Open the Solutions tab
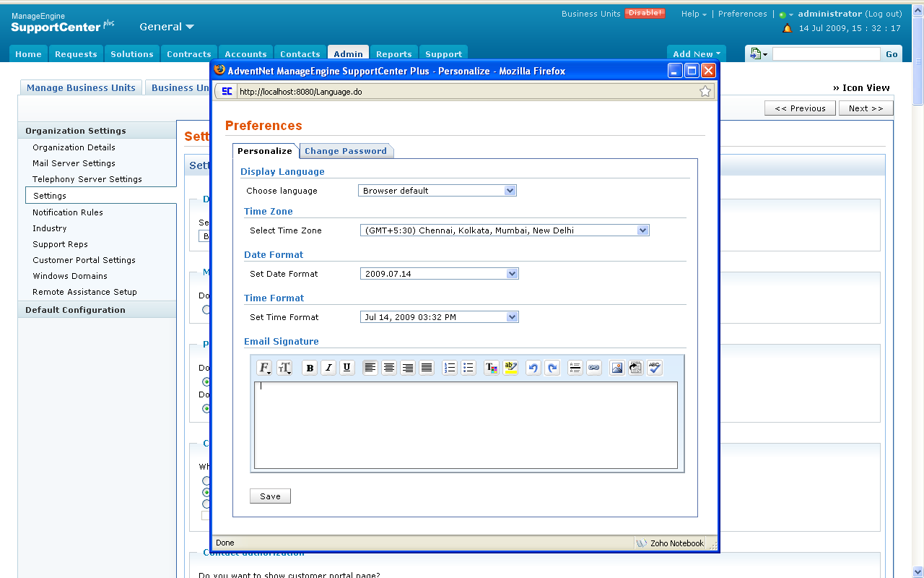The height and width of the screenshot is (578, 924). tap(132, 54)
